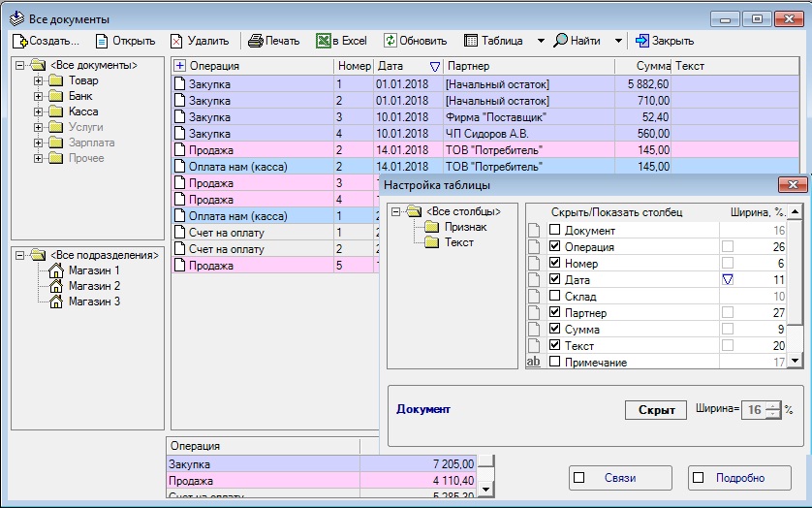Click the Создать (Create) toolbar icon
The width and height of the screenshot is (812, 508).
(19, 41)
